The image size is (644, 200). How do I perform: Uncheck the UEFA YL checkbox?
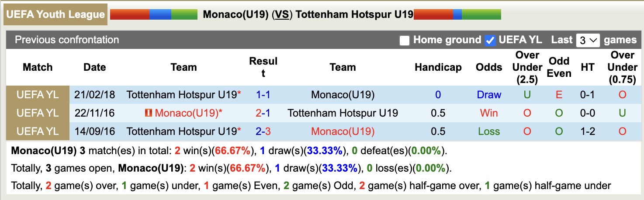pos(490,41)
